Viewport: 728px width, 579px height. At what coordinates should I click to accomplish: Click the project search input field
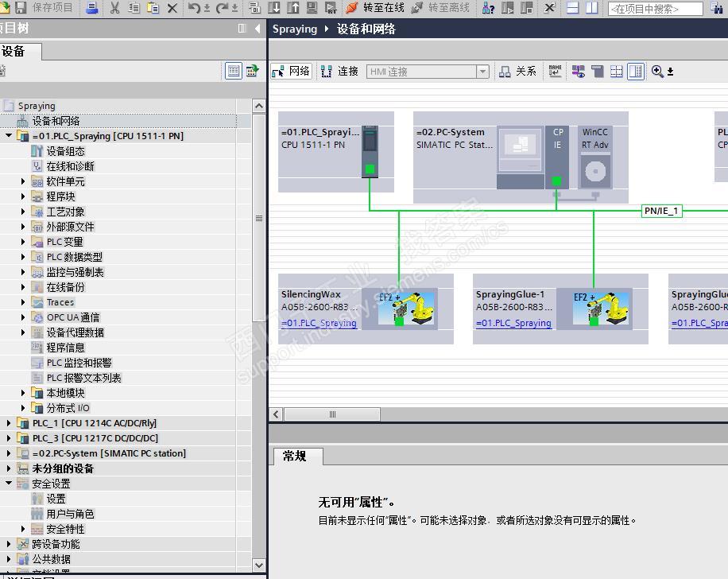[x=655, y=9]
